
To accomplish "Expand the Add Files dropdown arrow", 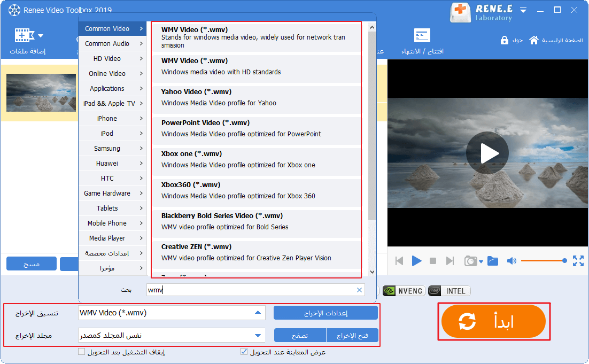I will [41, 36].
